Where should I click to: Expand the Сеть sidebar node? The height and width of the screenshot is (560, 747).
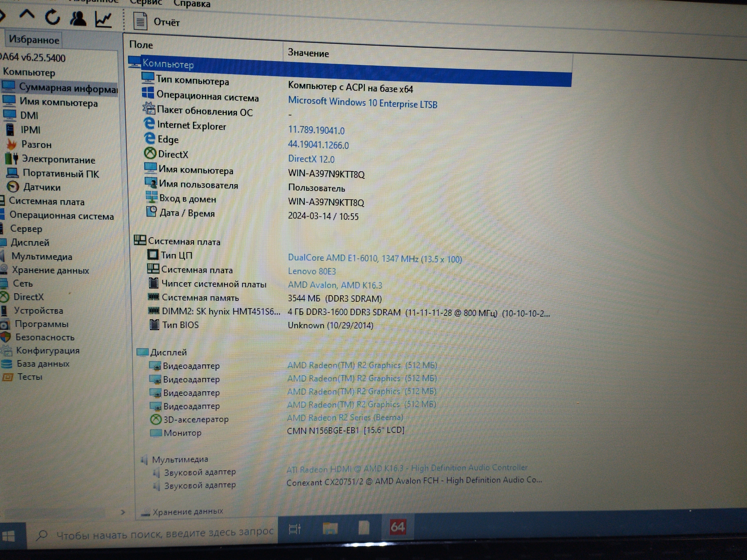point(17,283)
